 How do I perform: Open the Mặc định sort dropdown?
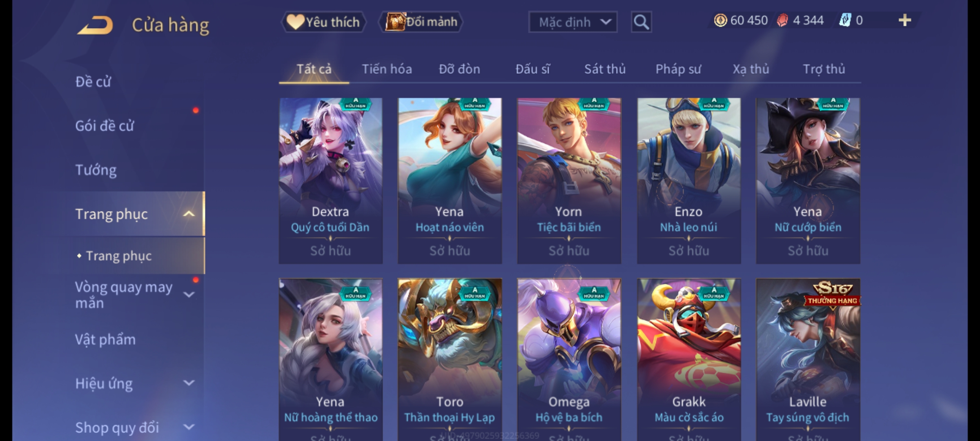click(573, 22)
